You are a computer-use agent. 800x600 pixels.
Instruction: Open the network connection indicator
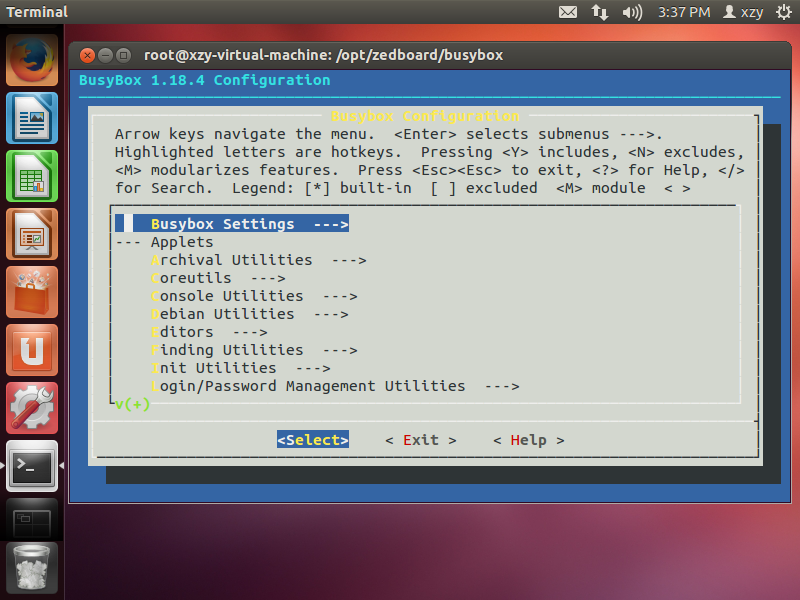click(599, 12)
